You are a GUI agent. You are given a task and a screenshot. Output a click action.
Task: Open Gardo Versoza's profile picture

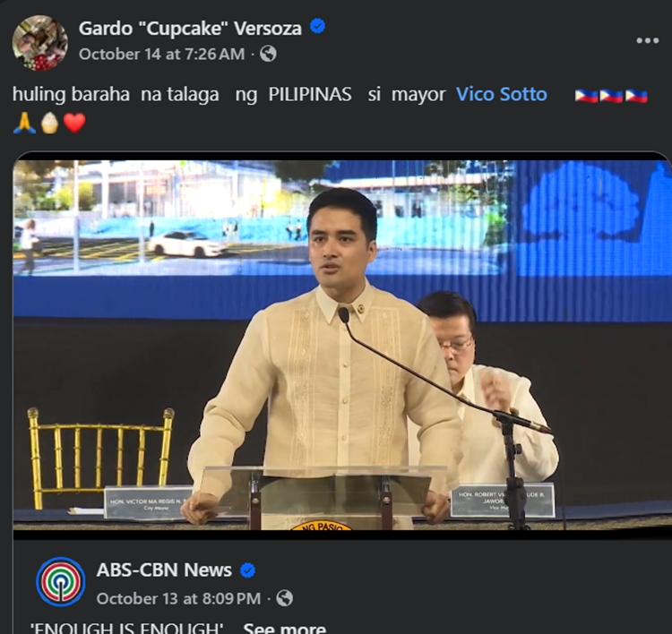(x=39, y=42)
